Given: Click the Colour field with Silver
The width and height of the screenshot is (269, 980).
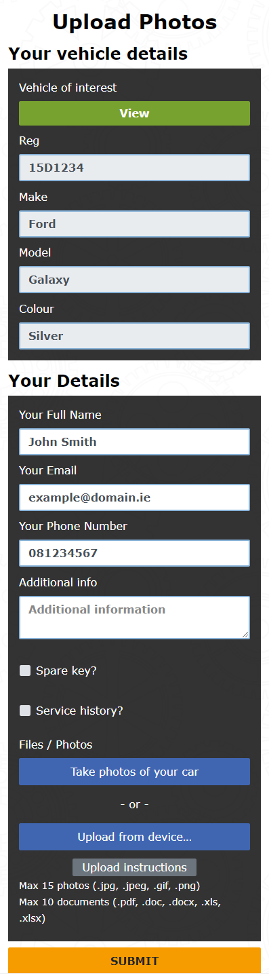Looking at the screenshot, I should coord(134,335).
